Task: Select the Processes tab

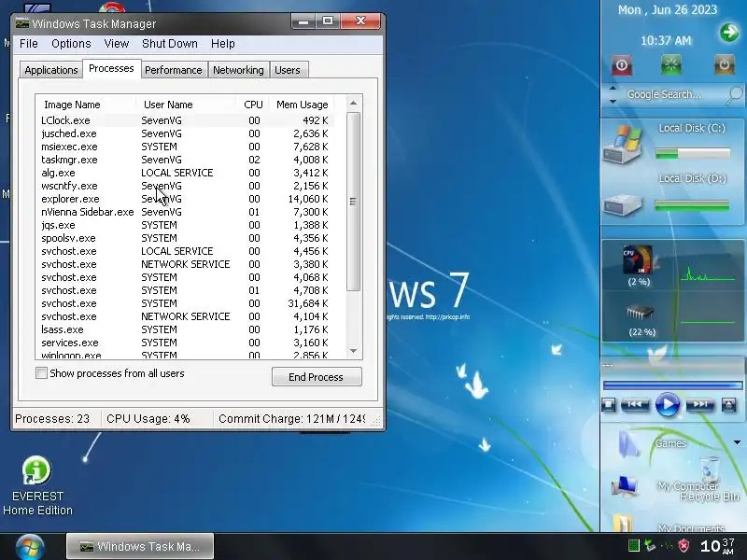Action: pyautogui.click(x=111, y=68)
